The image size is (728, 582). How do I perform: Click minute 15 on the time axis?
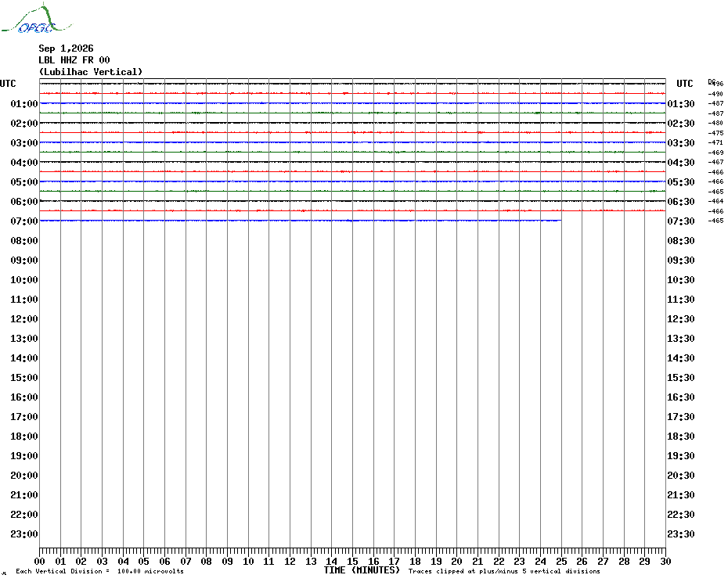pyautogui.click(x=352, y=561)
